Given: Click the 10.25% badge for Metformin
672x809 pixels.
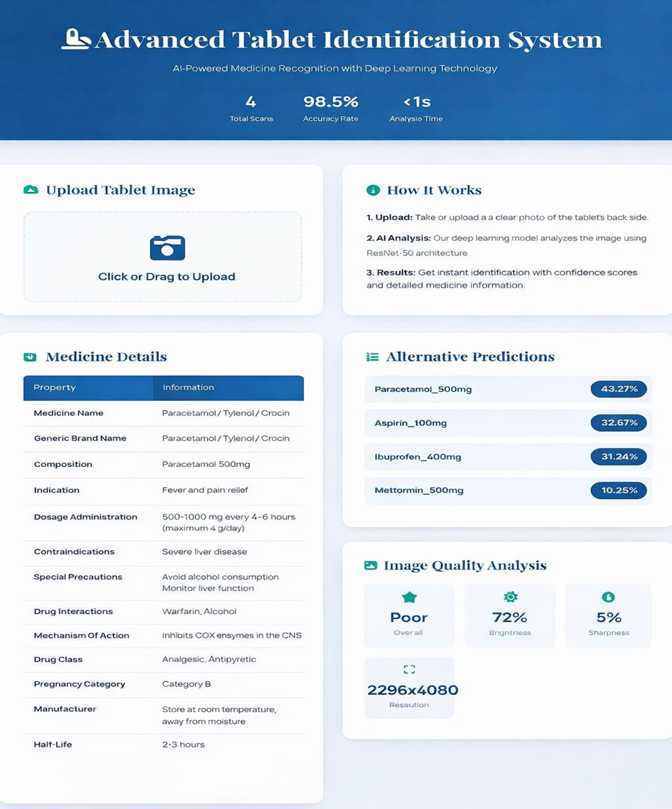Looking at the screenshot, I should (x=618, y=491).
